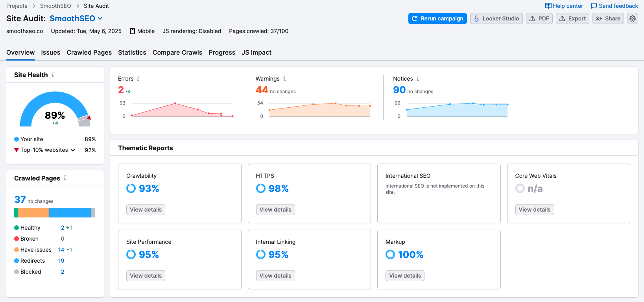Click the Export button
Screen dimensions: 644x302
pos(572,18)
